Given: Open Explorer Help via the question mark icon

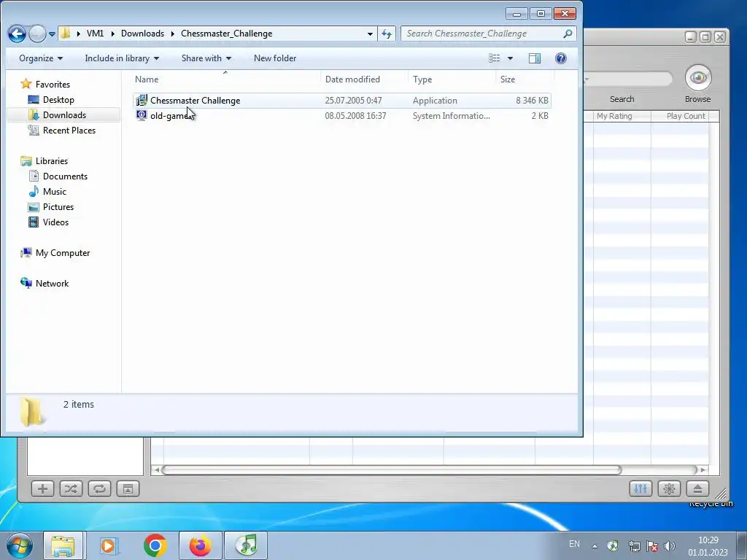Looking at the screenshot, I should (561, 58).
